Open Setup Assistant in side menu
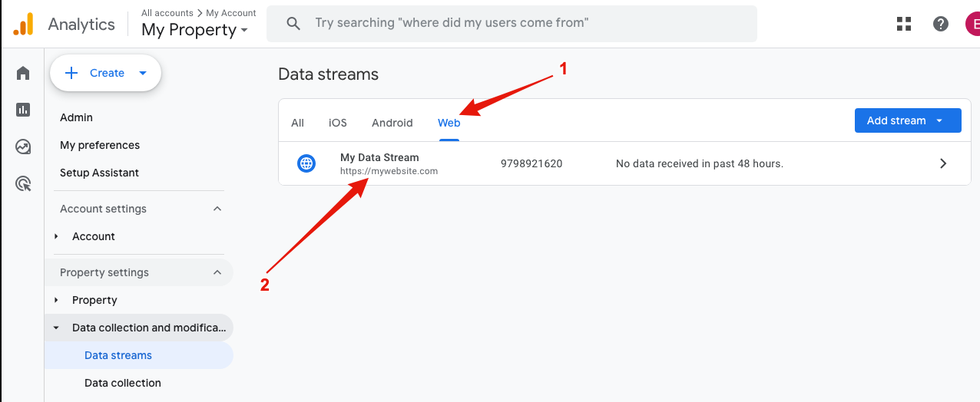 [x=100, y=173]
